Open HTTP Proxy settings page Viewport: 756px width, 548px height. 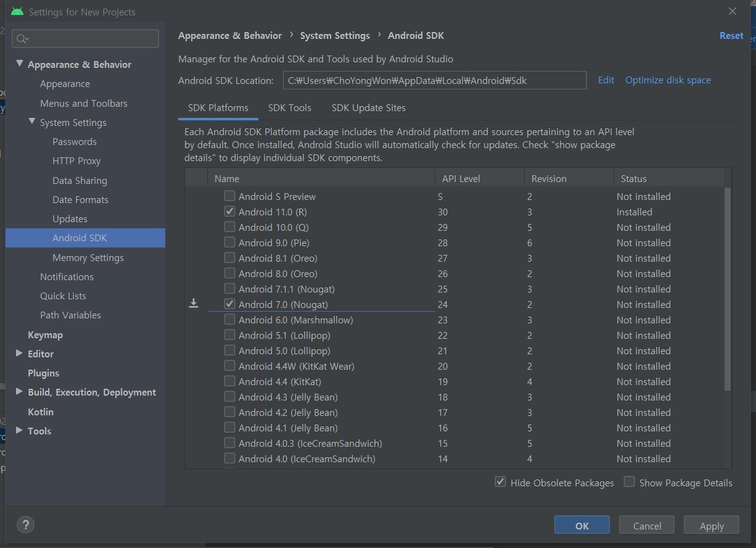[x=76, y=160]
